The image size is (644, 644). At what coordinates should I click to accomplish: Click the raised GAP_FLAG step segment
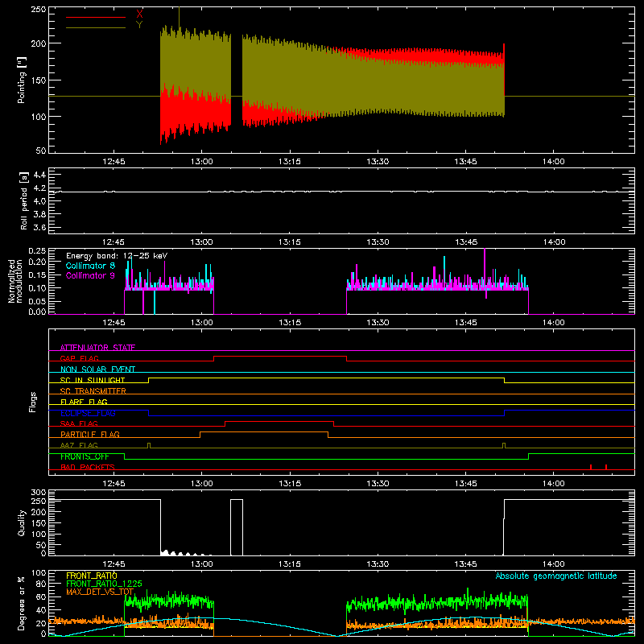[280, 356]
